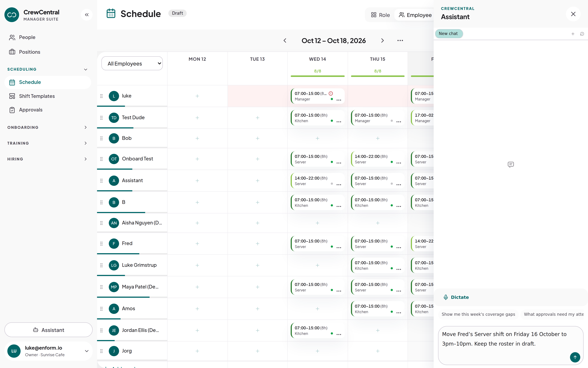Open ellipsis menu on Amos's Thursday Kitchen shift
Screen dimensions: 588x368
pos(399,313)
